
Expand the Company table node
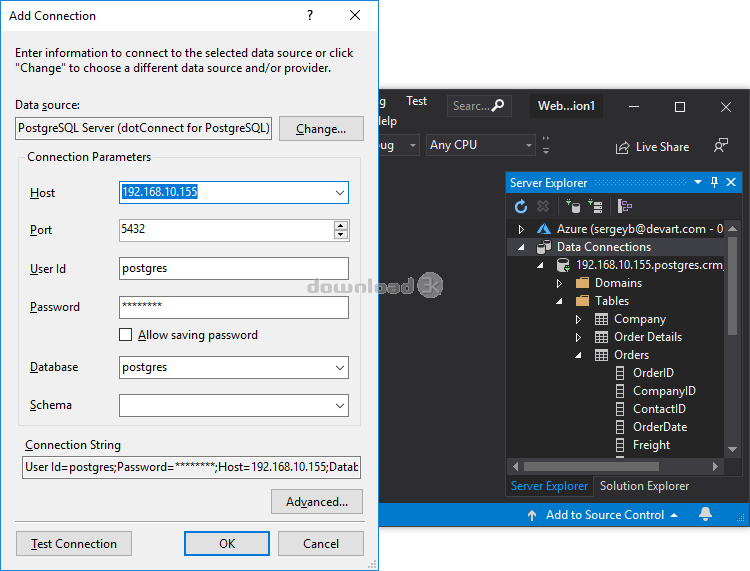[x=578, y=319]
